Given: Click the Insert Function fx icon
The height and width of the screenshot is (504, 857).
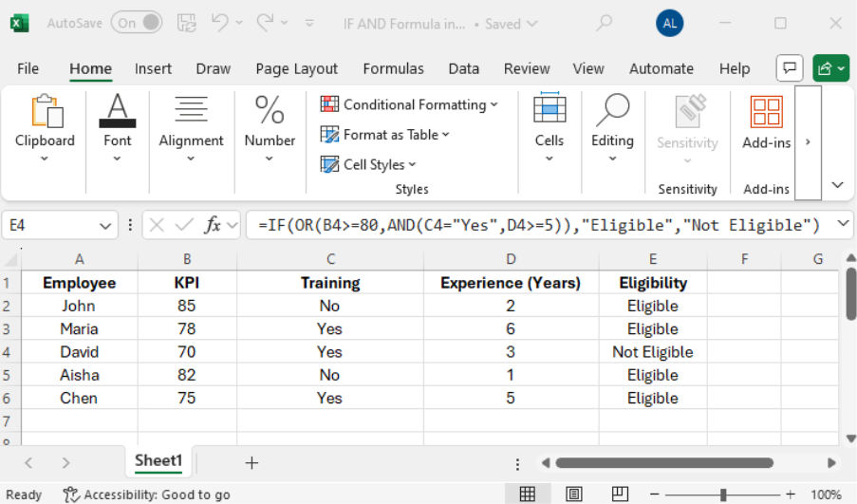Looking at the screenshot, I should point(213,225).
